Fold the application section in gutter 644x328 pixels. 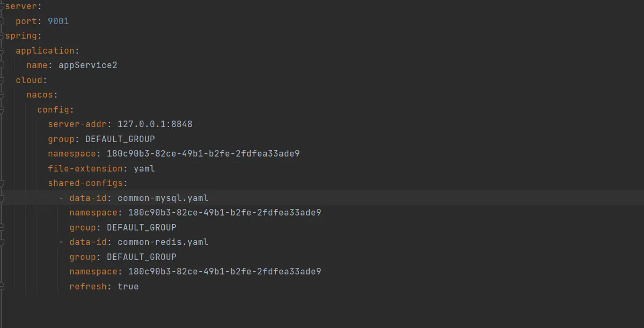[2, 51]
